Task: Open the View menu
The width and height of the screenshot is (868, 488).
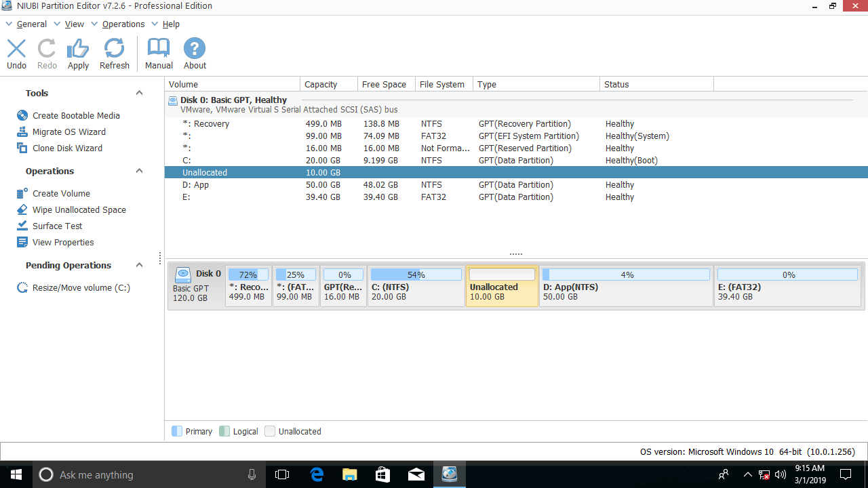Action: tap(74, 24)
